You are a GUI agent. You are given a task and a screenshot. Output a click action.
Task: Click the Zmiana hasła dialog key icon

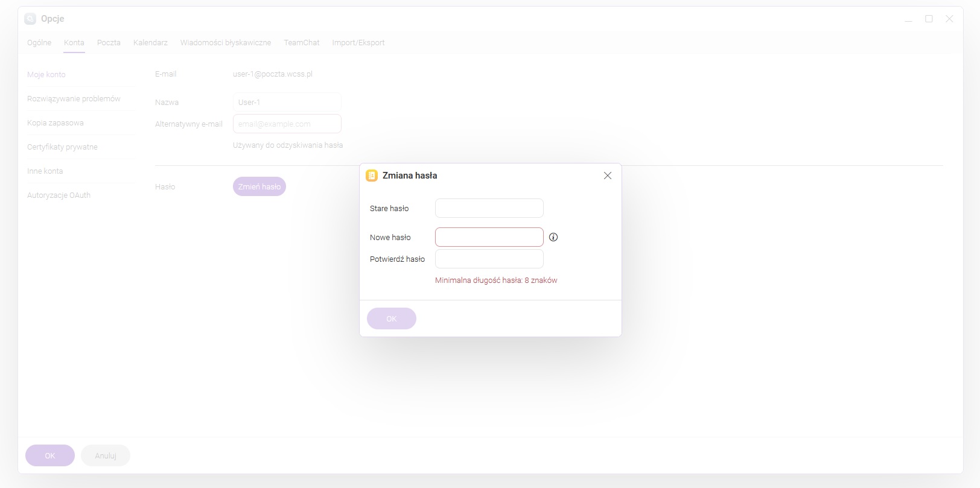(x=372, y=176)
